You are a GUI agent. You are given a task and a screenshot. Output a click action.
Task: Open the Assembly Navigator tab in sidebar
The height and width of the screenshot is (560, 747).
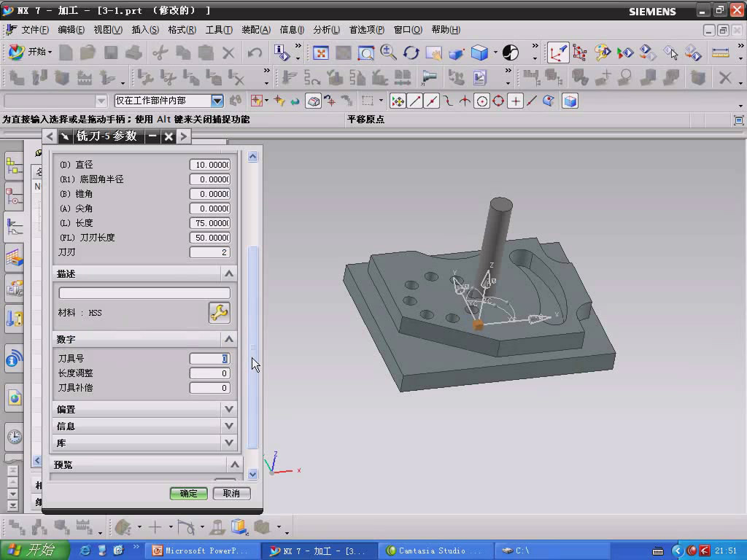point(14,166)
